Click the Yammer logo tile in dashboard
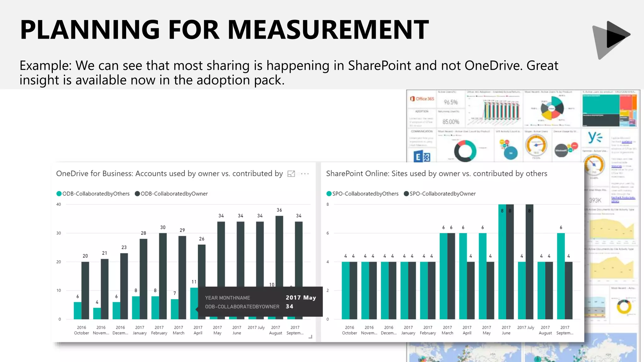Image resolution: width=644 pixels, height=362 pixels. 595,137
